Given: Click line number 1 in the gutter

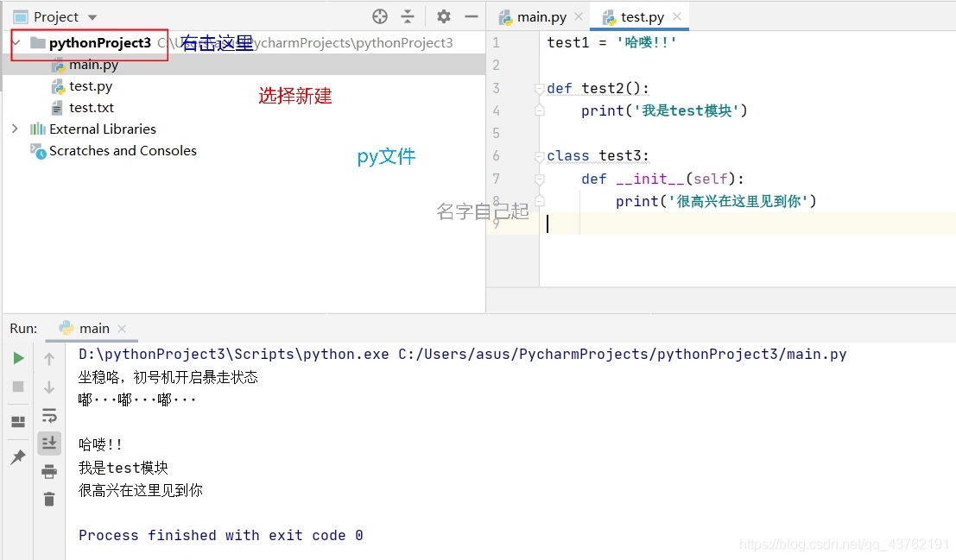Looking at the screenshot, I should pos(496,42).
